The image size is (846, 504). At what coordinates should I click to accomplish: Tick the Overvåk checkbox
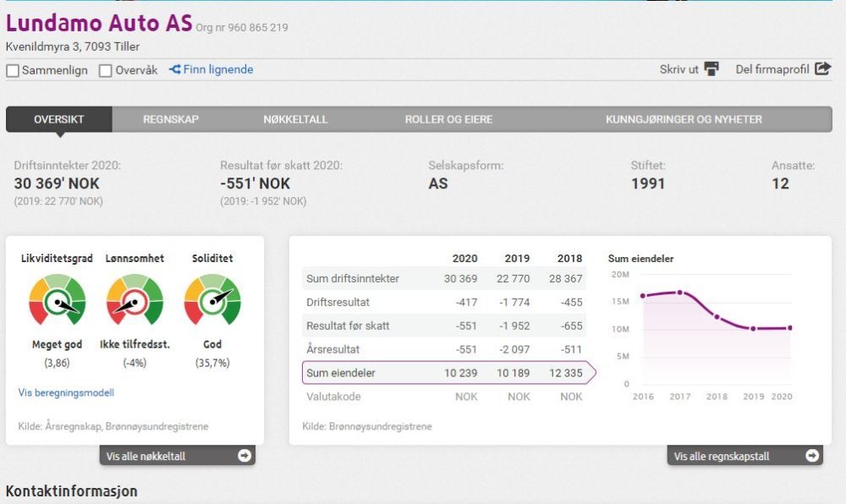pyautogui.click(x=106, y=71)
